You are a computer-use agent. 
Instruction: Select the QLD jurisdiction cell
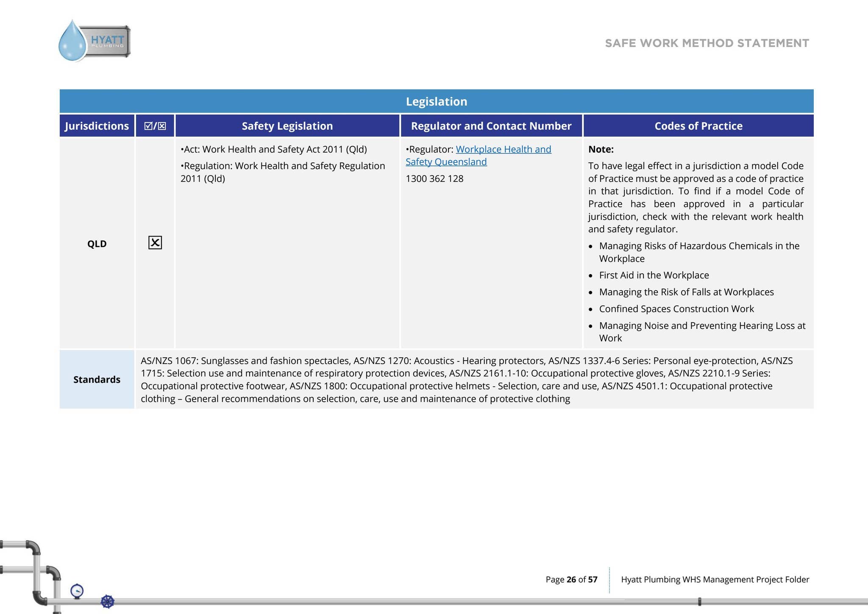coord(97,244)
